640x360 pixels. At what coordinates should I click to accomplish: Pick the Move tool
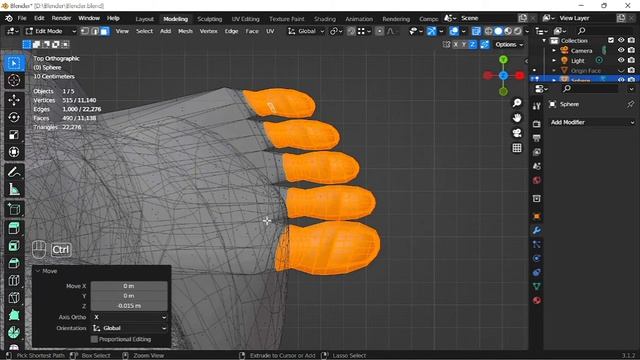tap(14, 100)
